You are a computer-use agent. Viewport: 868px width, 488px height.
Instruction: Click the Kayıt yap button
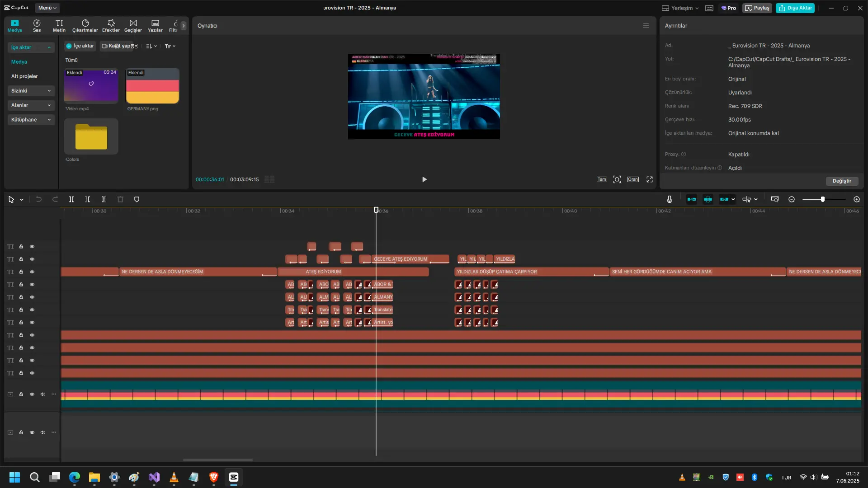pos(116,46)
